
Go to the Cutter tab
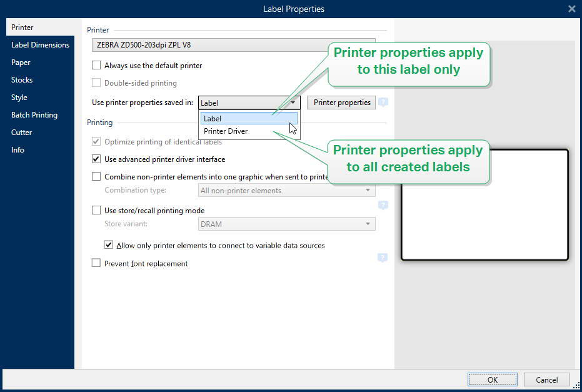click(22, 133)
